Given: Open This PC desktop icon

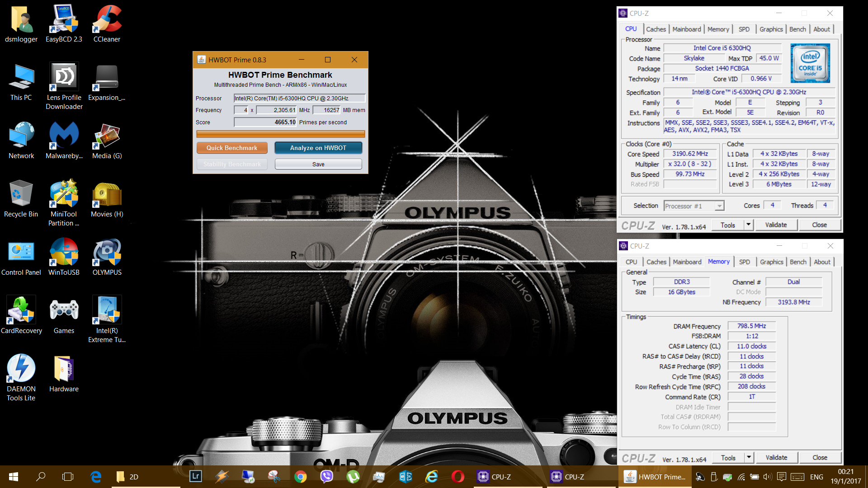Looking at the screenshot, I should (21, 83).
